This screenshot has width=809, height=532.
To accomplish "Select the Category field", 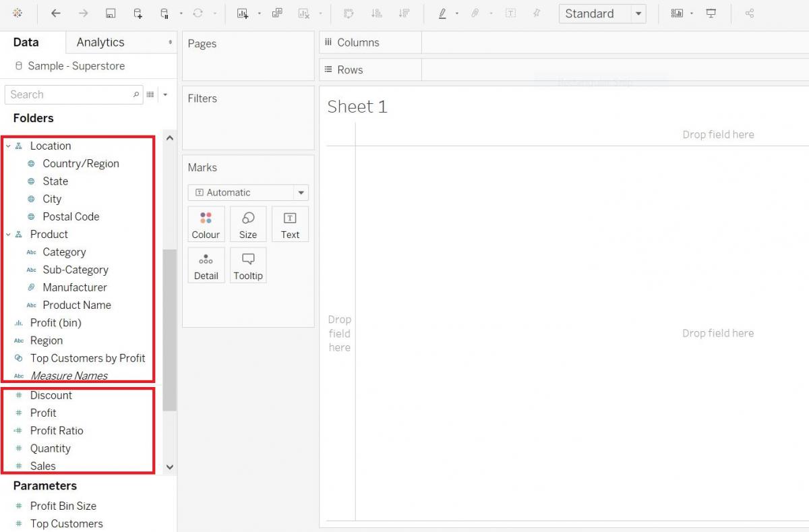I will coord(64,252).
